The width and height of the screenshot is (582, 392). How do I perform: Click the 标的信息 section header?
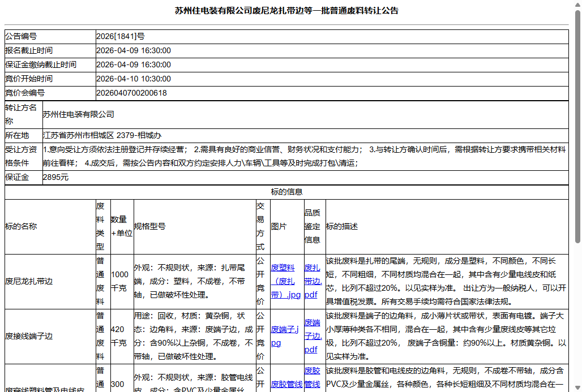pos(286,192)
